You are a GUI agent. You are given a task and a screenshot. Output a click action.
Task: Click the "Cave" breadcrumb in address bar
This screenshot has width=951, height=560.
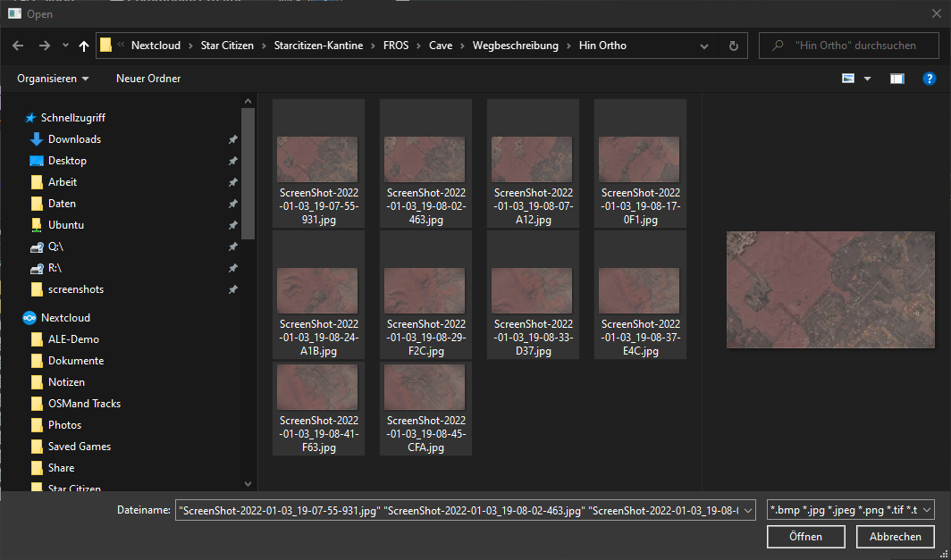(x=440, y=46)
